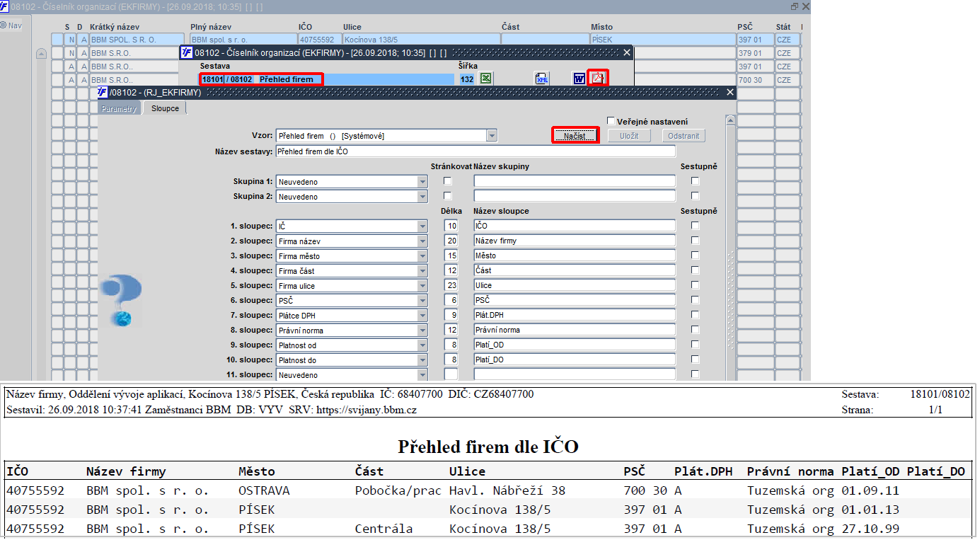Restore the main window size
980x540 pixels.
[795, 6]
